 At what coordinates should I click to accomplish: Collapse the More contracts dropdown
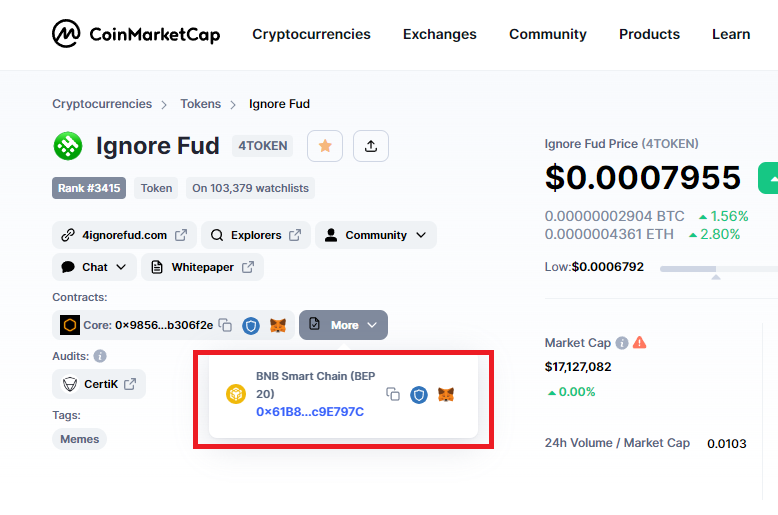click(343, 325)
